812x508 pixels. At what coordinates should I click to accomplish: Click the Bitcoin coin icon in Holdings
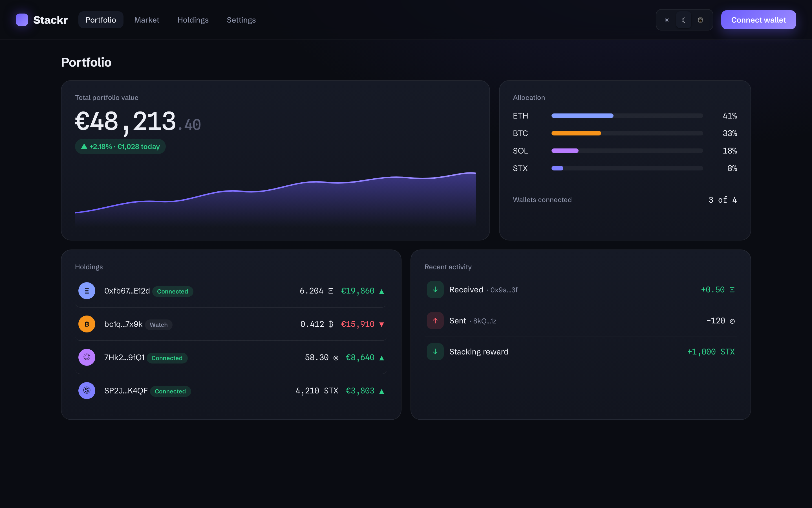[87, 324]
